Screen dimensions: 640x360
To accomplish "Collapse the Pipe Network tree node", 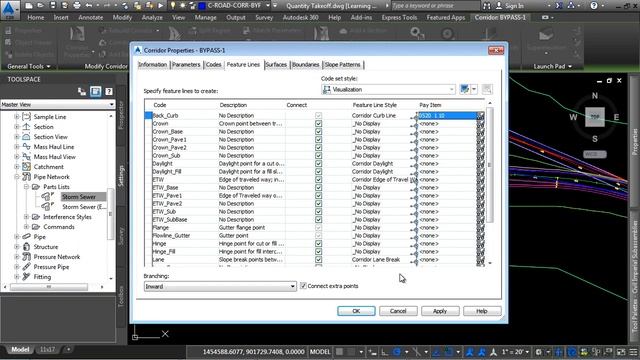I will click(x=17, y=177).
